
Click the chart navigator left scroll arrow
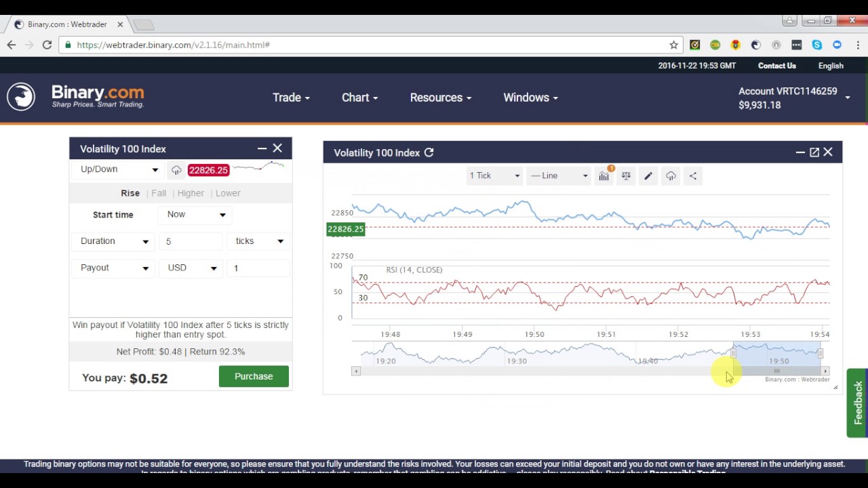[355, 371]
